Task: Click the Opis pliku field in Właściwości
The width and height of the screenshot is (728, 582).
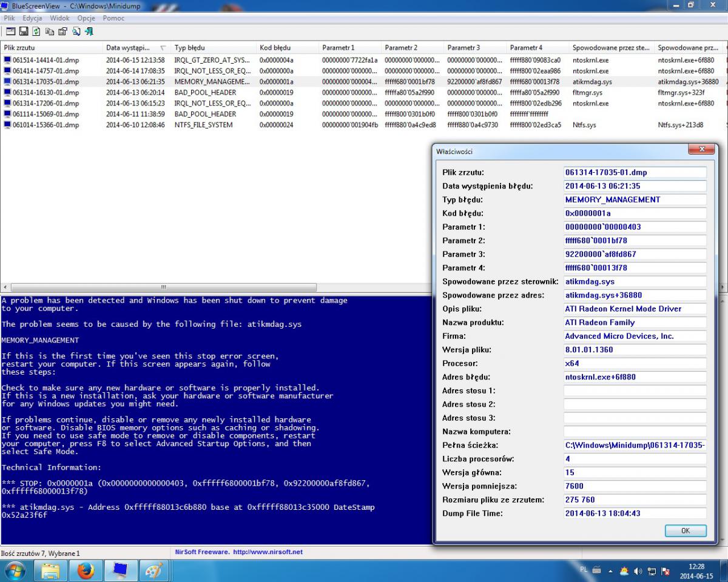Action: tap(635, 309)
